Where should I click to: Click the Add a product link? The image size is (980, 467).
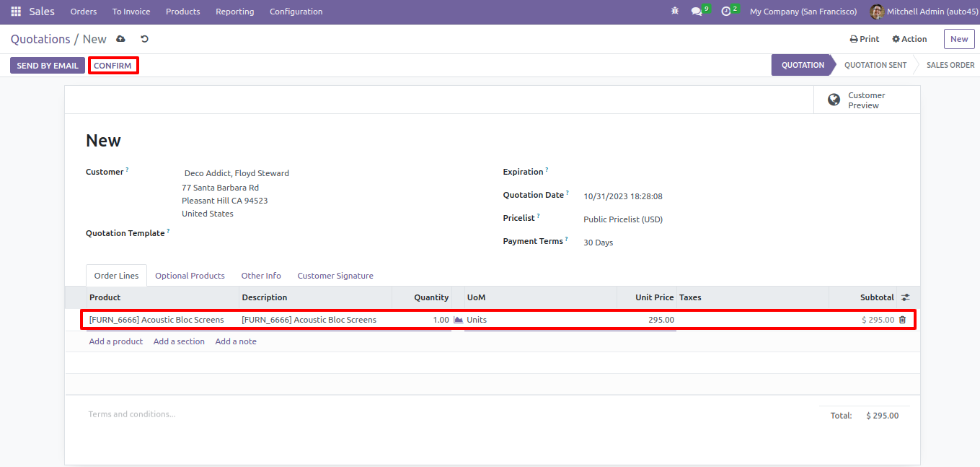coord(116,341)
